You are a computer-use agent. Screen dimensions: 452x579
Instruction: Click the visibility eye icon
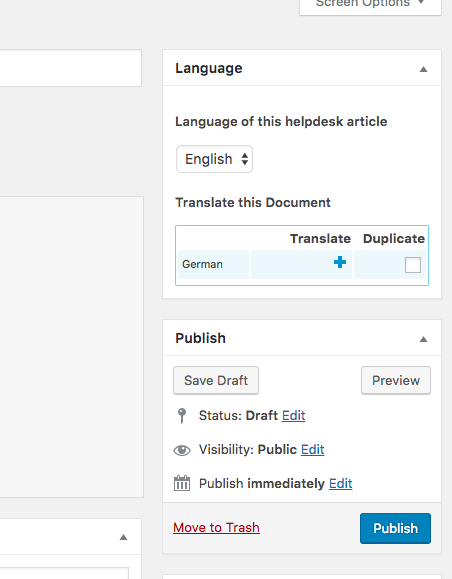(182, 450)
